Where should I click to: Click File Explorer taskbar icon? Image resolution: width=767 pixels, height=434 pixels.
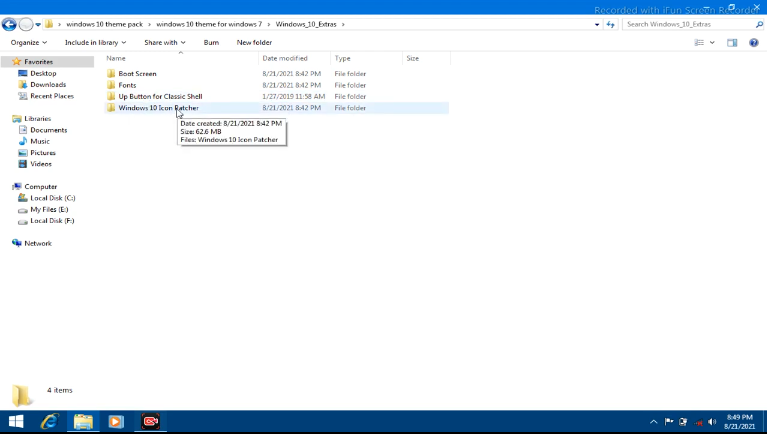pyautogui.click(x=83, y=421)
